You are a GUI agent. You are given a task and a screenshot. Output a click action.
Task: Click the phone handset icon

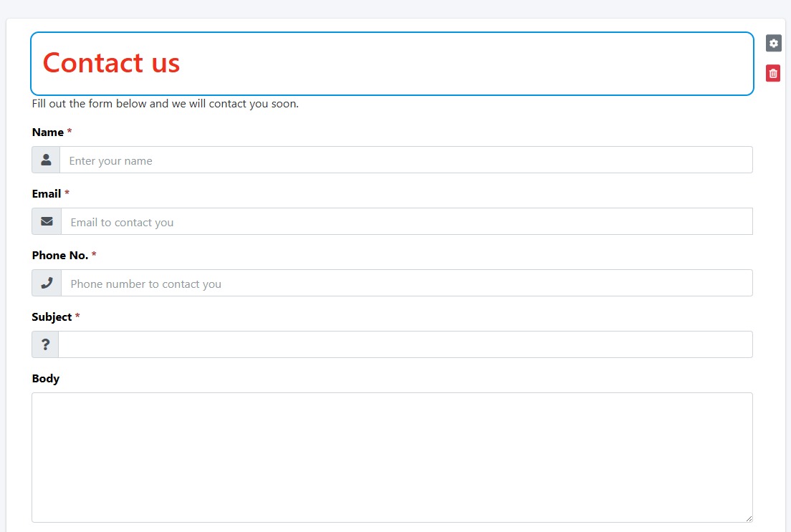[47, 284]
